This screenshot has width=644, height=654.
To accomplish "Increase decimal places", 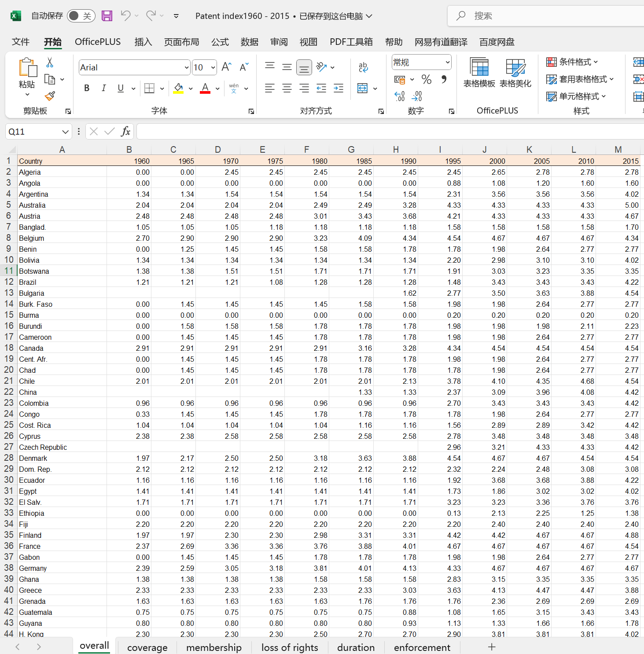I will [400, 96].
